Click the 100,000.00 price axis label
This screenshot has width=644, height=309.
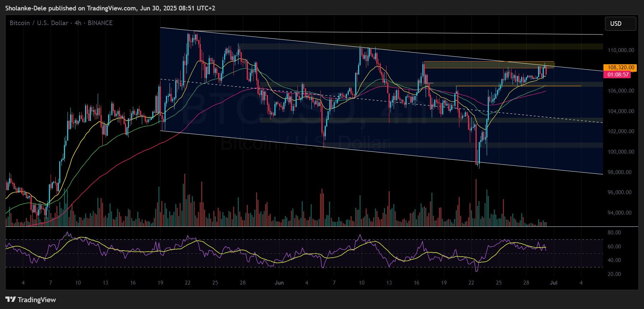(621, 152)
